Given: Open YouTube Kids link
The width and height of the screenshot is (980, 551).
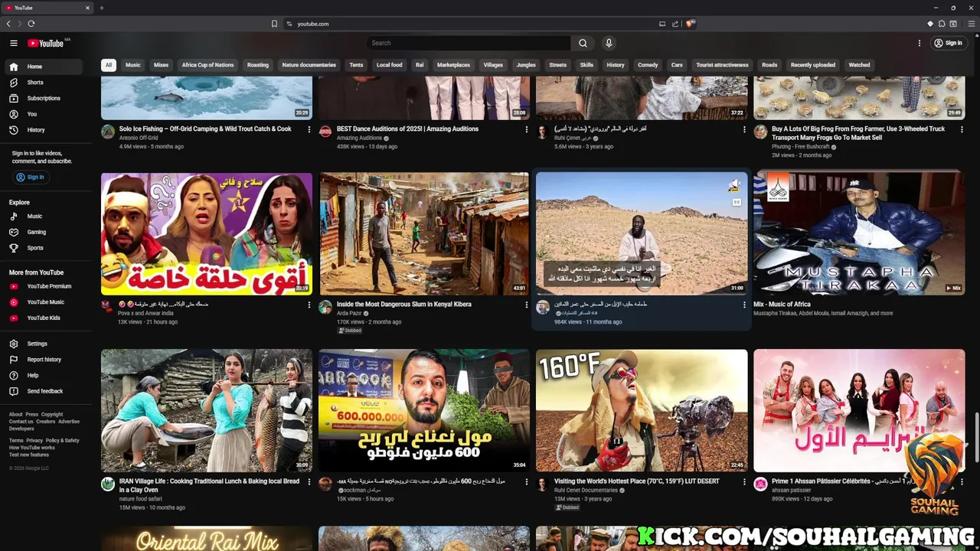Looking at the screenshot, I should [x=44, y=318].
